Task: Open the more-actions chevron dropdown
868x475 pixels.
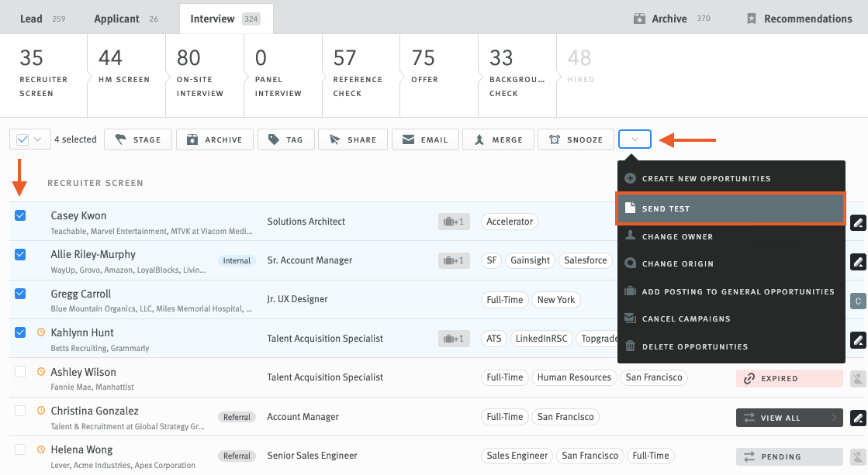Action: coord(635,139)
